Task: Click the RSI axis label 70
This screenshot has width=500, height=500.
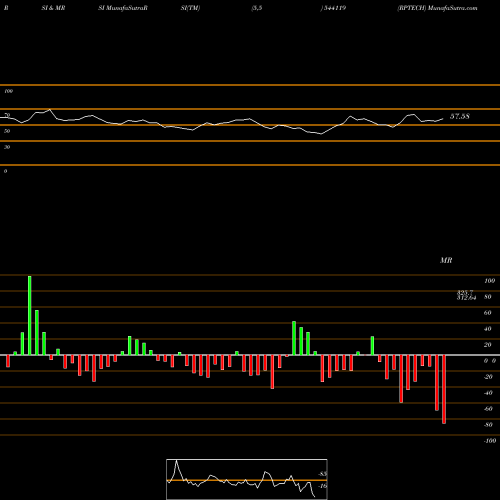Action: coord(7,115)
